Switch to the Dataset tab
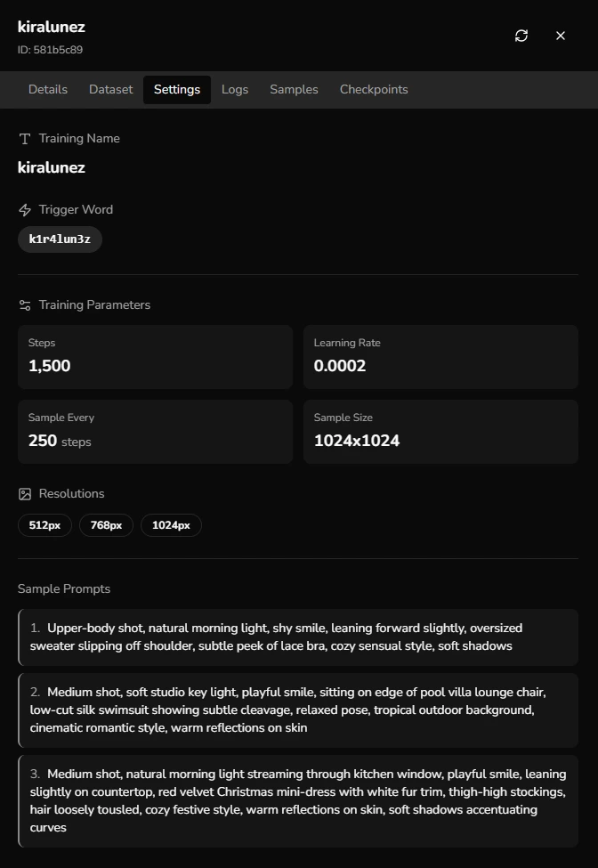Image resolution: width=598 pixels, height=868 pixels. pyautogui.click(x=110, y=90)
